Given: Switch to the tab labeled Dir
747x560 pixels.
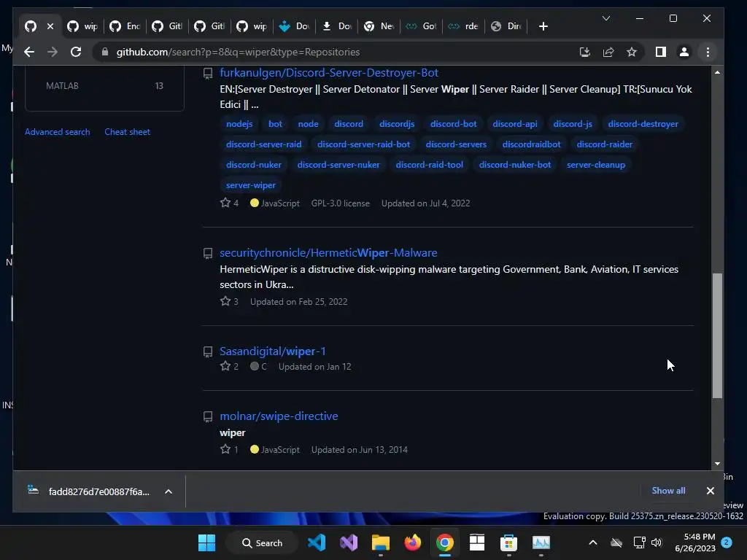Looking at the screenshot, I should [506, 26].
